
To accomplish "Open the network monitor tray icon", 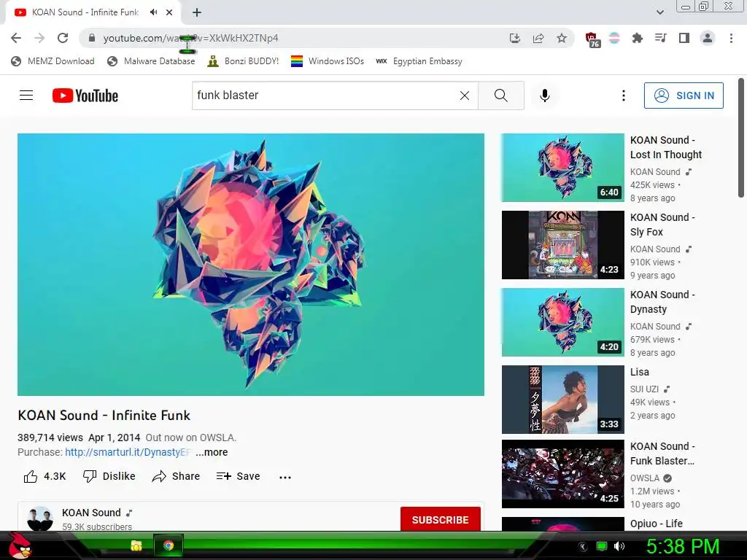I will pyautogui.click(x=602, y=546).
